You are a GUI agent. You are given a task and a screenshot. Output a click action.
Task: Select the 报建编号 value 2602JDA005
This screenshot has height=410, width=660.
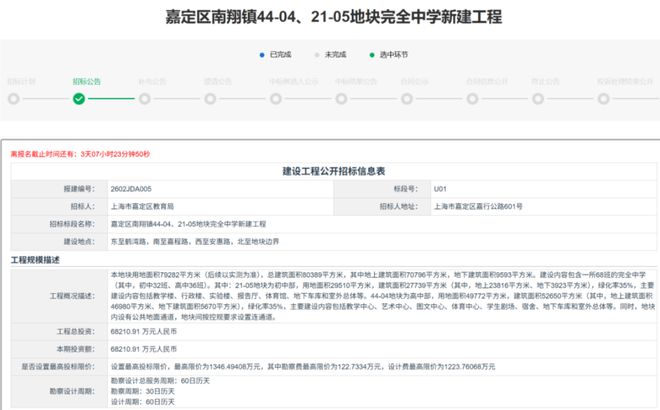pos(131,189)
